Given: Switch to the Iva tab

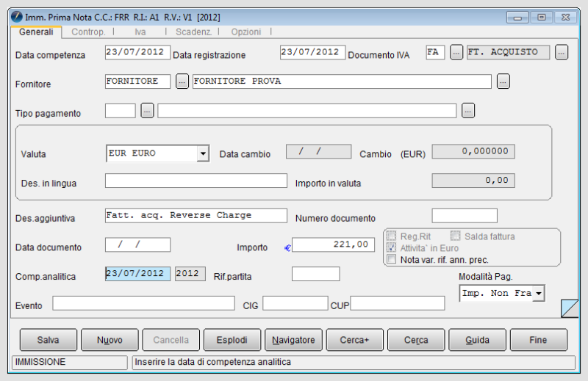Looking at the screenshot, I should tap(140, 32).
